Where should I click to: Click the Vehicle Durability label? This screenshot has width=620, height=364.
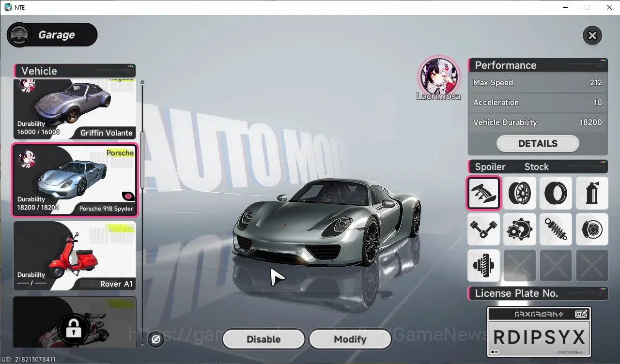point(505,122)
